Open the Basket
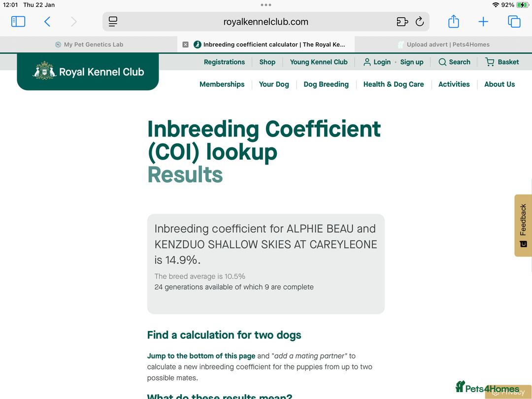Screen dimensions: 532x399 click(x=502, y=62)
